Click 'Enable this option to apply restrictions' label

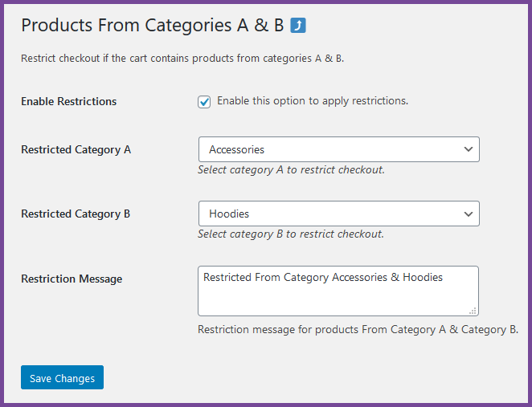[x=313, y=101]
